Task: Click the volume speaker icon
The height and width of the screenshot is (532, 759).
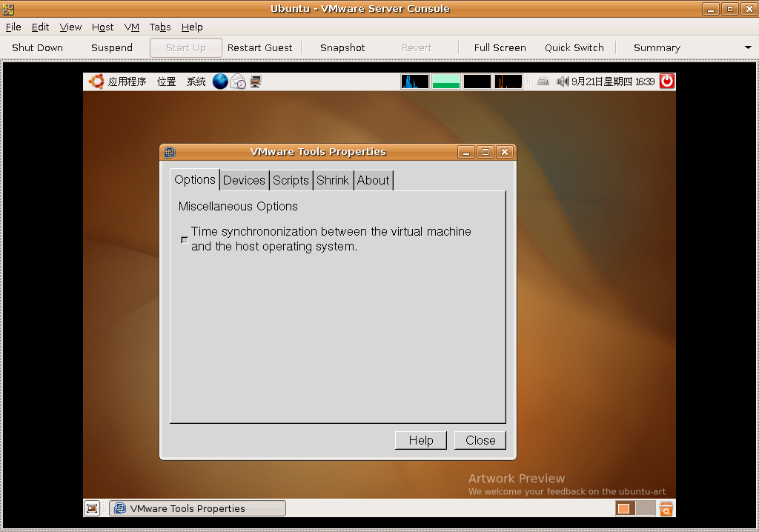Action: pyautogui.click(x=562, y=82)
